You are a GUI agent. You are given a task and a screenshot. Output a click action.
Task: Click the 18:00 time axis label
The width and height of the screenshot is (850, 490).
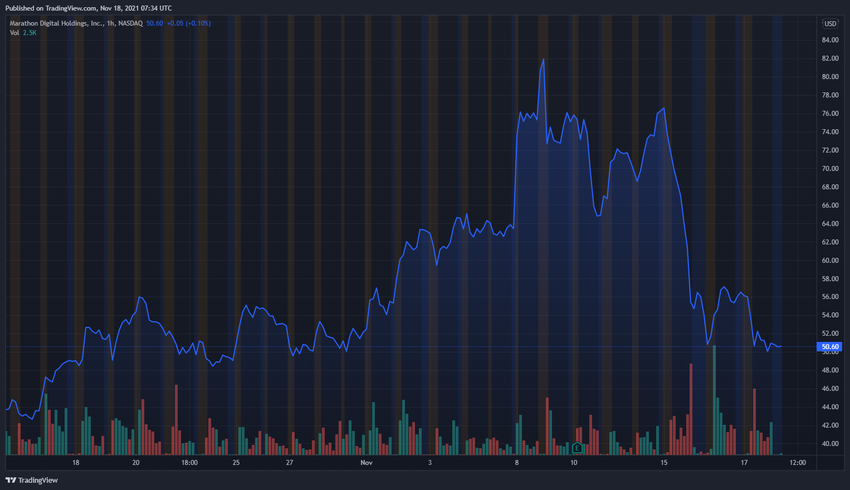point(189,463)
